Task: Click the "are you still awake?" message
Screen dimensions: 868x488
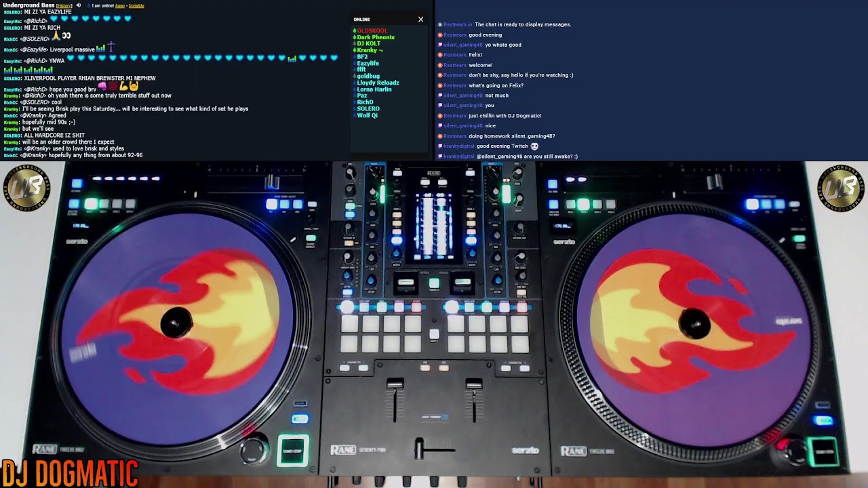Action: (x=527, y=157)
